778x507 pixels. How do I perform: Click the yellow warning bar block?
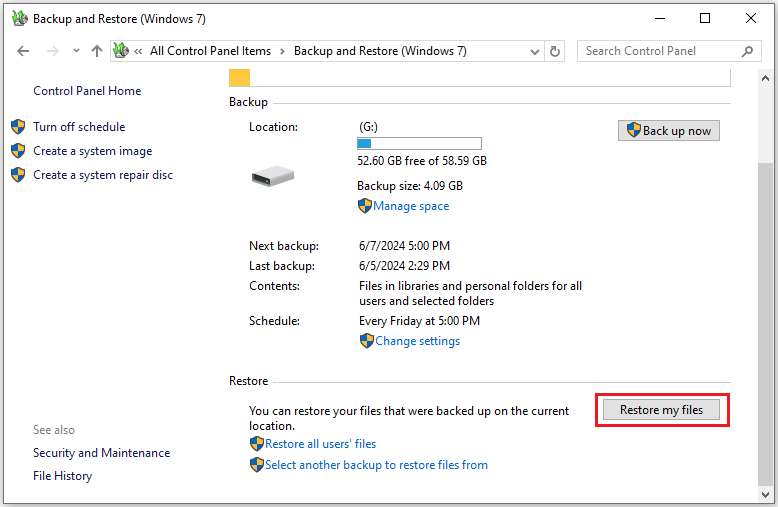240,78
